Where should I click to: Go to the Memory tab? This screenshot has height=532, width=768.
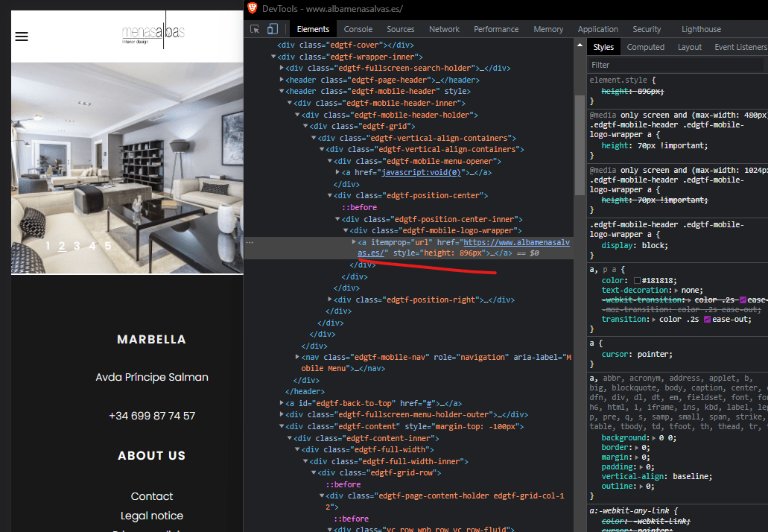click(548, 29)
